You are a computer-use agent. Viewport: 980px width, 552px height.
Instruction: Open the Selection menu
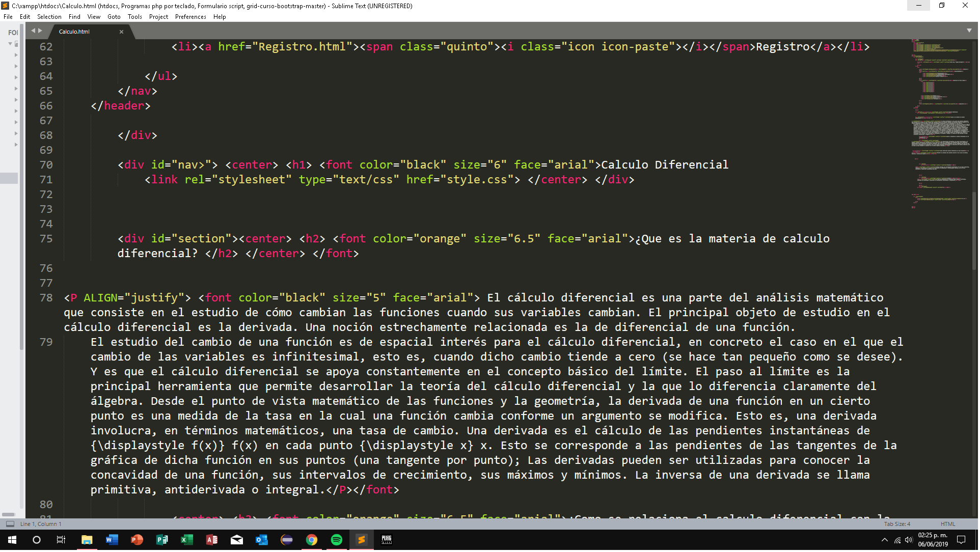point(49,17)
